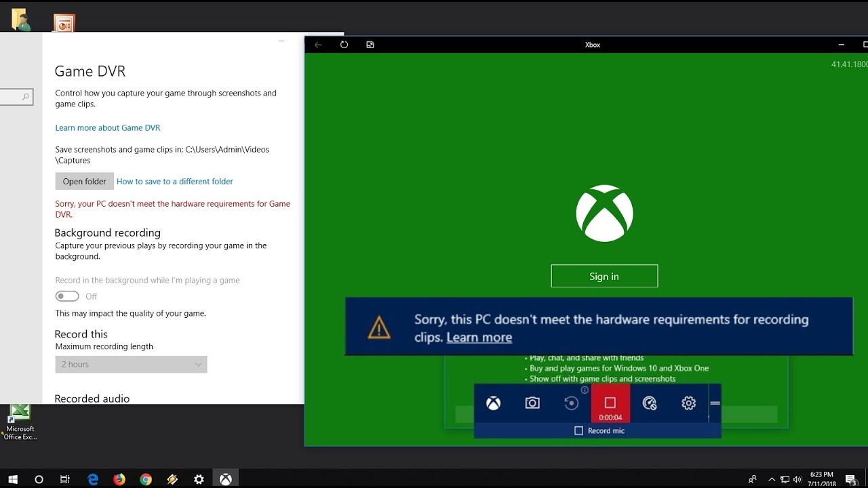Click the broadcast gauge icon in Game bar

(x=650, y=403)
